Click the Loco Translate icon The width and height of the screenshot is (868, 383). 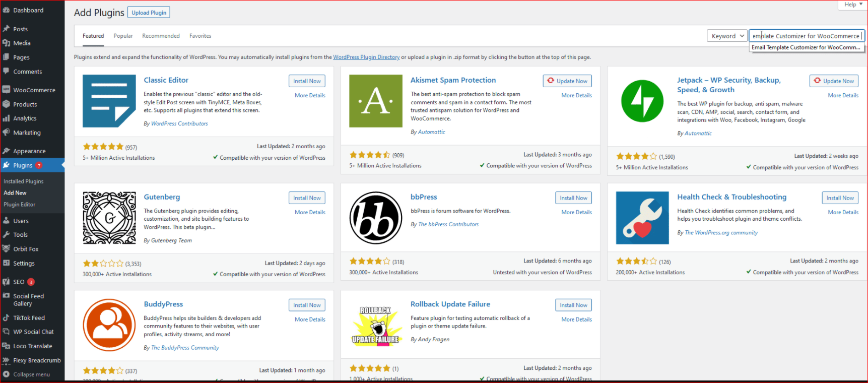point(6,346)
